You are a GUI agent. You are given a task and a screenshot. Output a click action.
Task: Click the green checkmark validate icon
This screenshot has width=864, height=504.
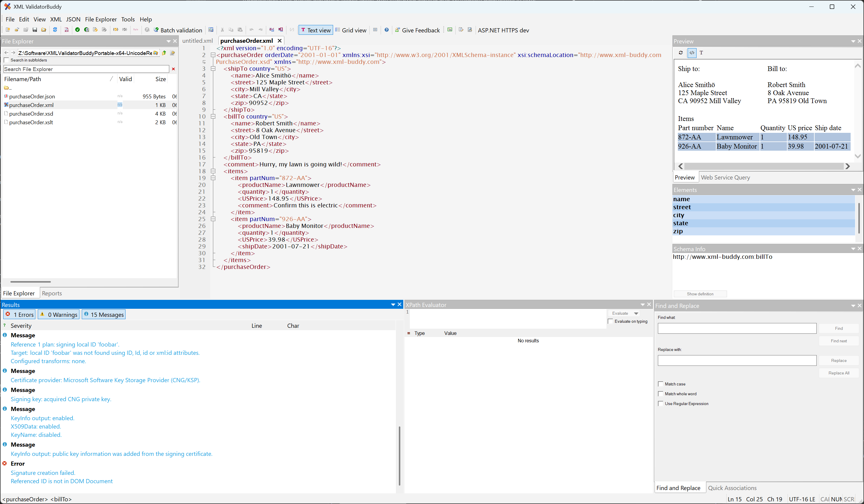coord(78,30)
